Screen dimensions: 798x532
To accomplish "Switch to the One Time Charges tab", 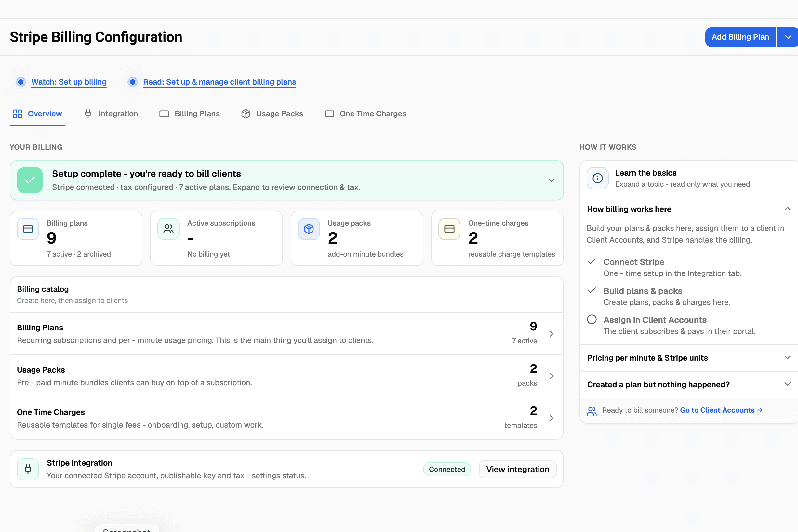I will pos(366,114).
